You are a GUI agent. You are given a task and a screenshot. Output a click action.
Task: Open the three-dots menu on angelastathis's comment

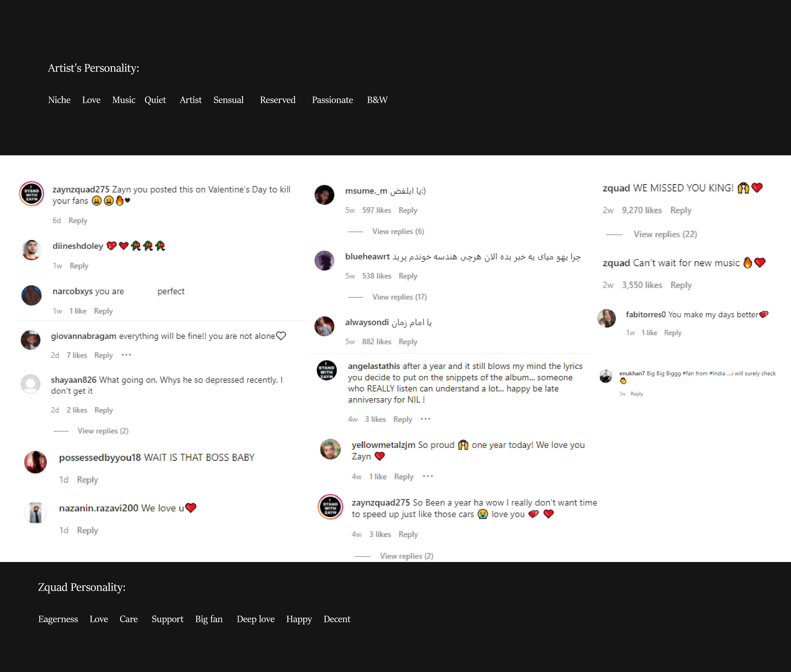425,419
